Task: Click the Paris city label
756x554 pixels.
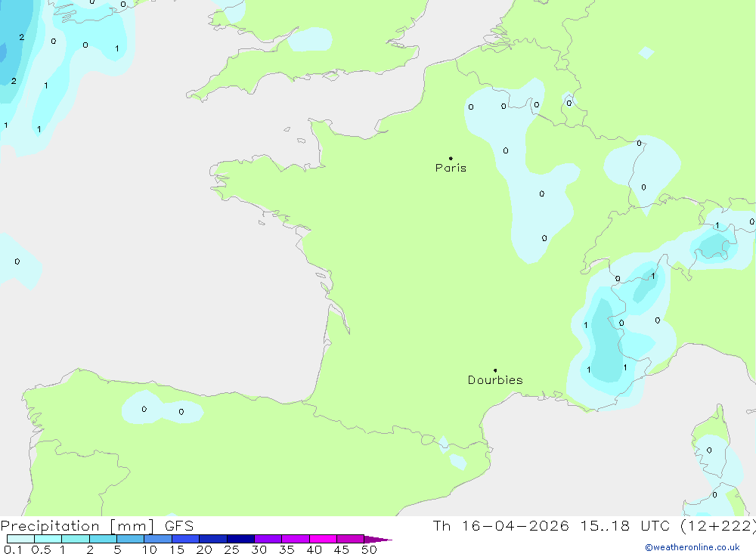Action: point(451,168)
